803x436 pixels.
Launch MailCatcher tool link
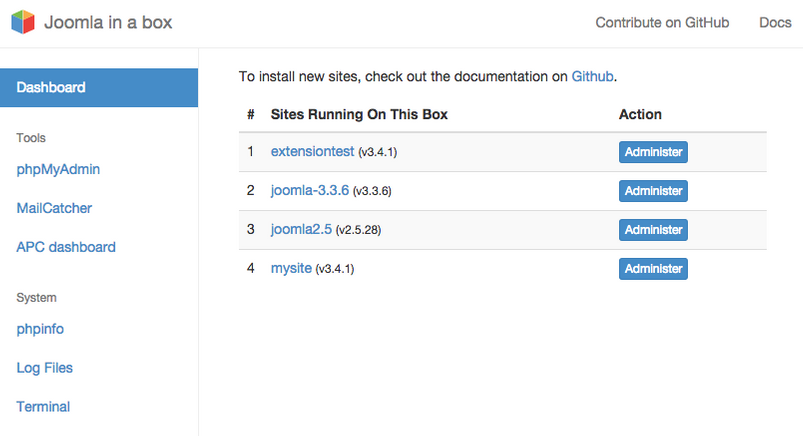pos(54,208)
